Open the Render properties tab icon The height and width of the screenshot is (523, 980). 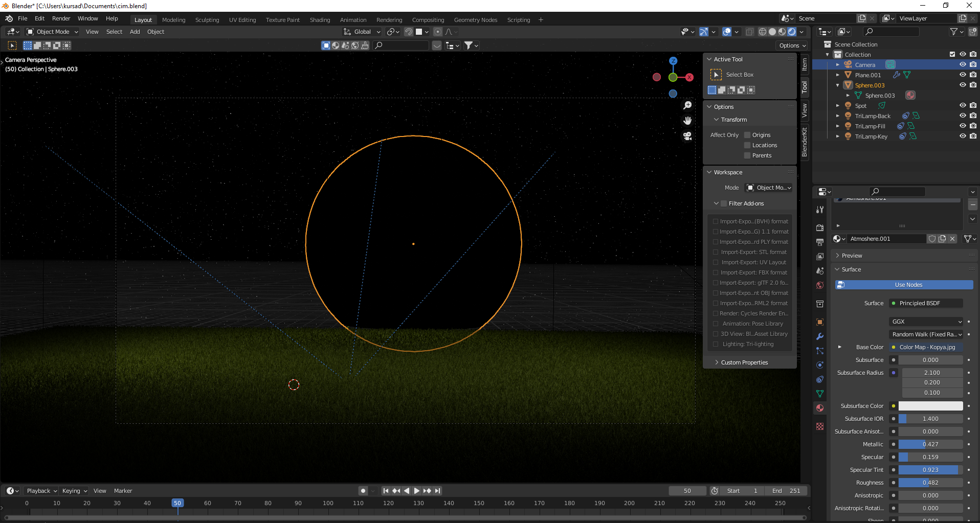click(820, 228)
